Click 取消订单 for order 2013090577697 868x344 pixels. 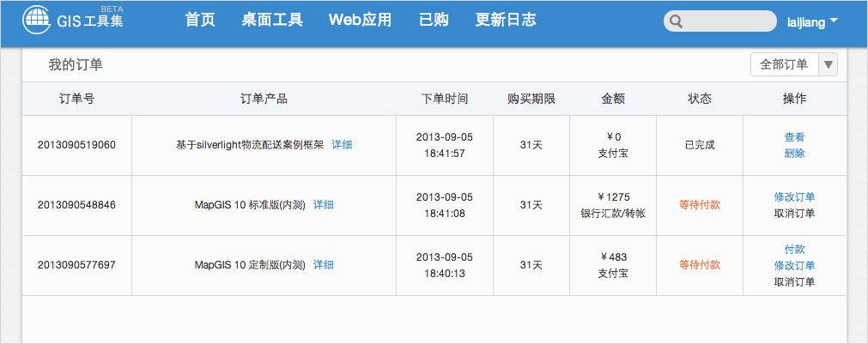pos(794,281)
